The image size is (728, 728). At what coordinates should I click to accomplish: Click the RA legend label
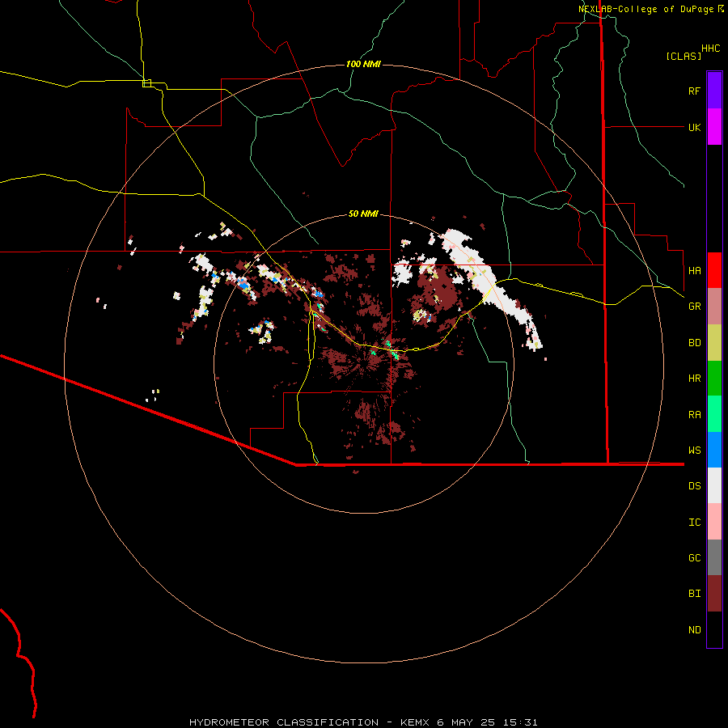point(694,415)
